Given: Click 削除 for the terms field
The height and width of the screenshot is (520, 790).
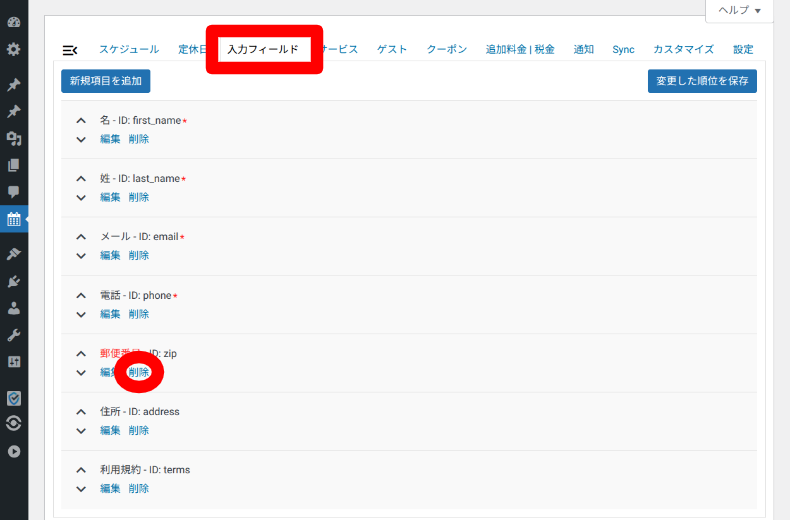Looking at the screenshot, I should [x=139, y=488].
